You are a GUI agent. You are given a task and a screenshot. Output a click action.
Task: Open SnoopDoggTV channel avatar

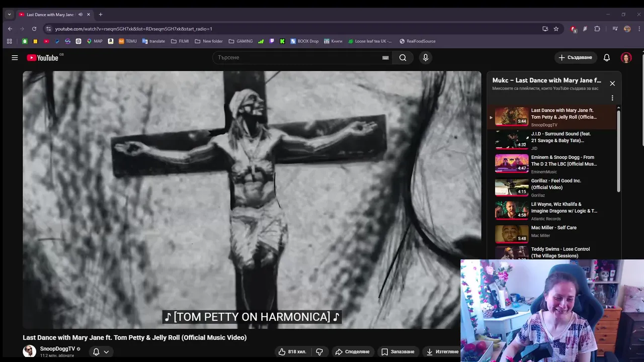coord(29,351)
